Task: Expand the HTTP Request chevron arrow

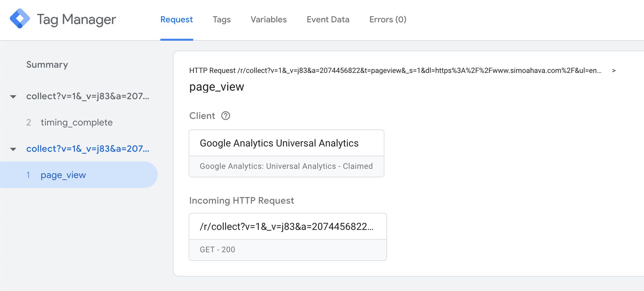Action: (x=613, y=71)
